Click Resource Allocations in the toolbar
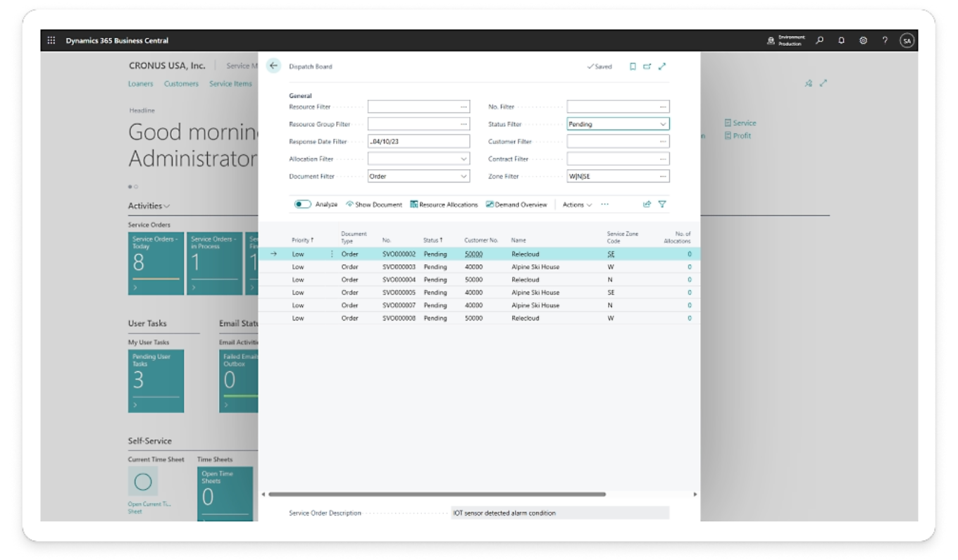Screen dimensions: 958x560 pyautogui.click(x=444, y=205)
